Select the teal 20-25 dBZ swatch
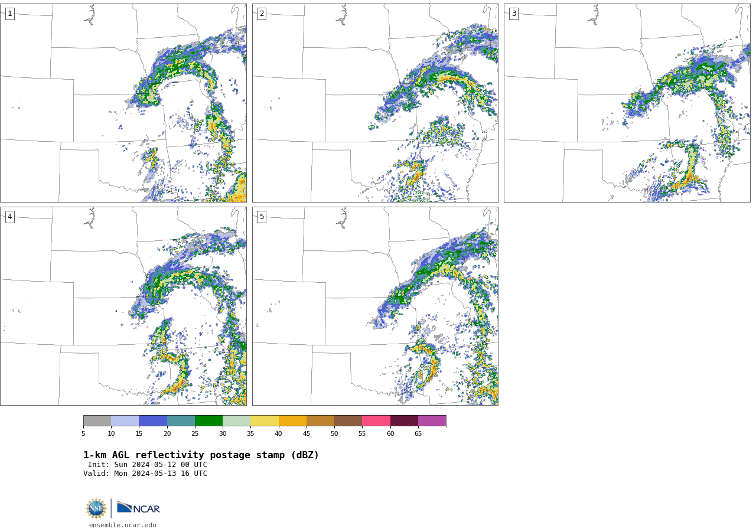This screenshot has height=532, width=756. (x=181, y=421)
